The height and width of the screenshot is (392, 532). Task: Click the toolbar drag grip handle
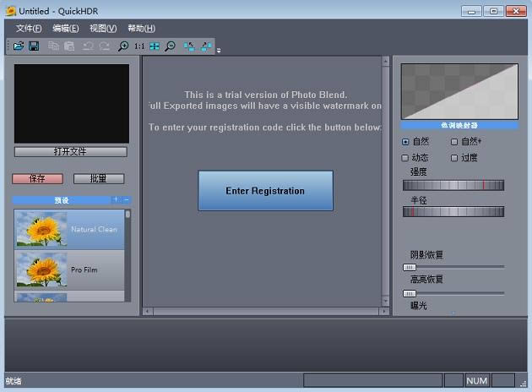(x=8, y=46)
